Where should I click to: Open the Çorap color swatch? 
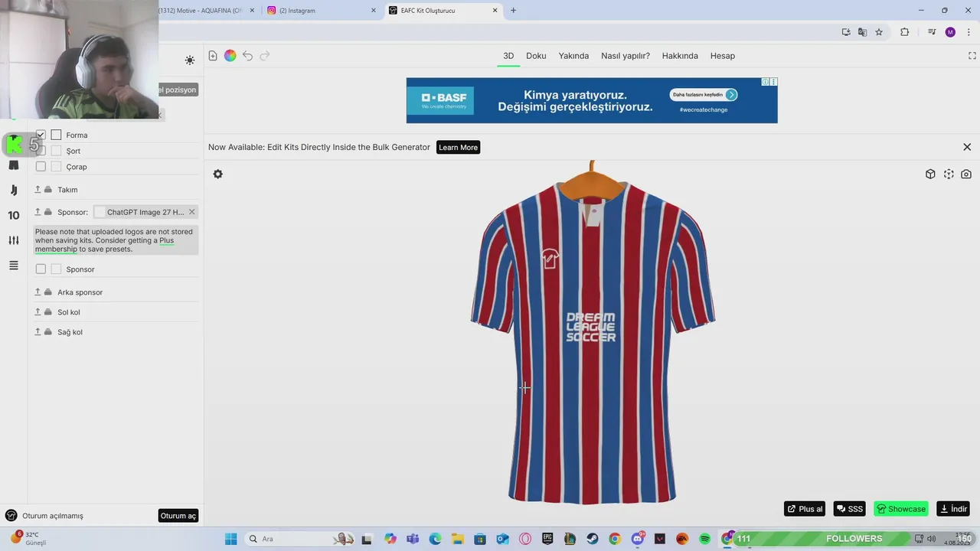click(x=56, y=167)
